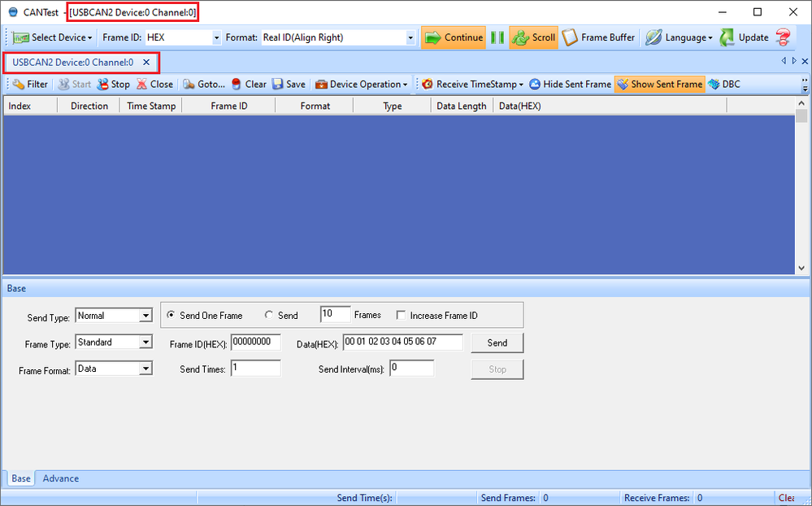This screenshot has width=812, height=506.
Task: Open the DBC tool
Action: tap(724, 85)
